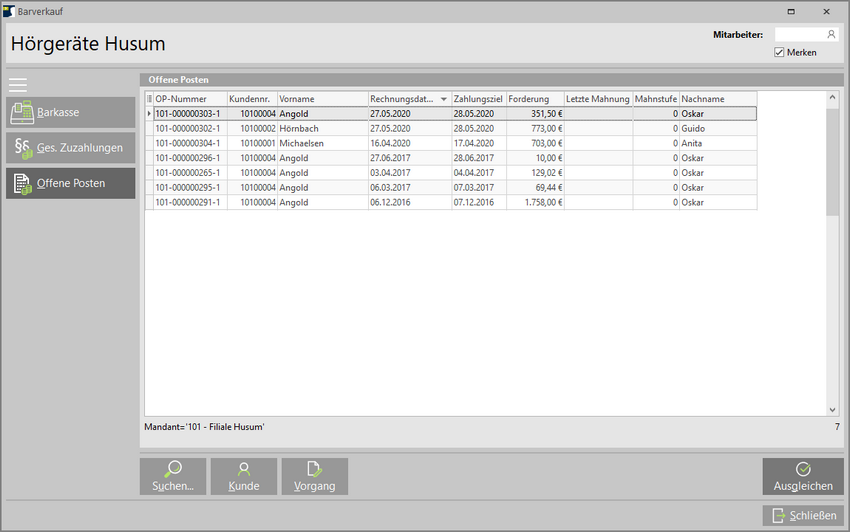850x532 pixels.
Task: Select the Offene Posten sidebar item
Action: (x=70, y=183)
